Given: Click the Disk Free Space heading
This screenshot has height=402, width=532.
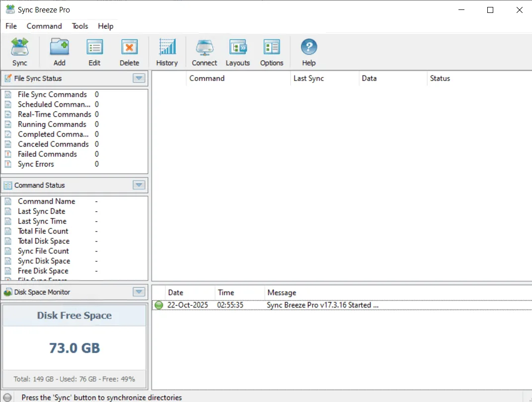Looking at the screenshot, I should [x=75, y=316].
